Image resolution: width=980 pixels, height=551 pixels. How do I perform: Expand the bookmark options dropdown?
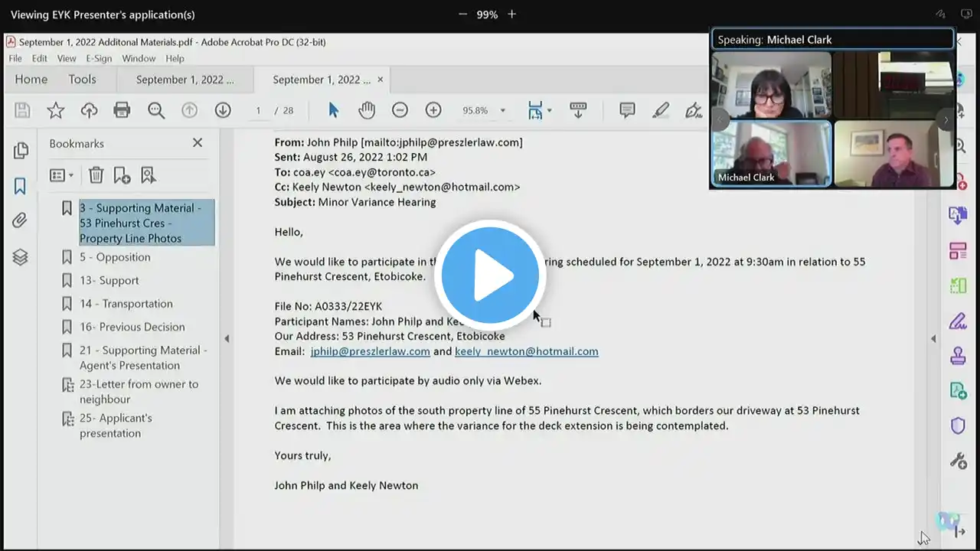point(61,175)
